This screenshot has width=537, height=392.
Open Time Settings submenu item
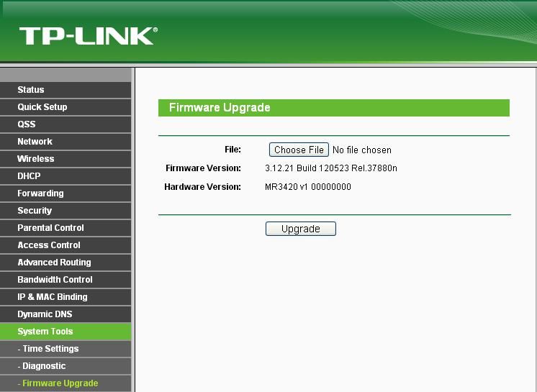[50, 349]
